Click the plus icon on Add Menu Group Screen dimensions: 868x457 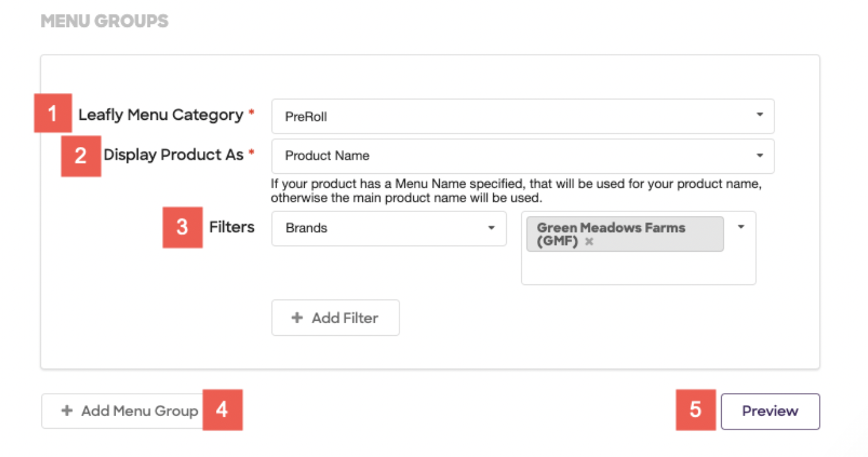tap(67, 411)
